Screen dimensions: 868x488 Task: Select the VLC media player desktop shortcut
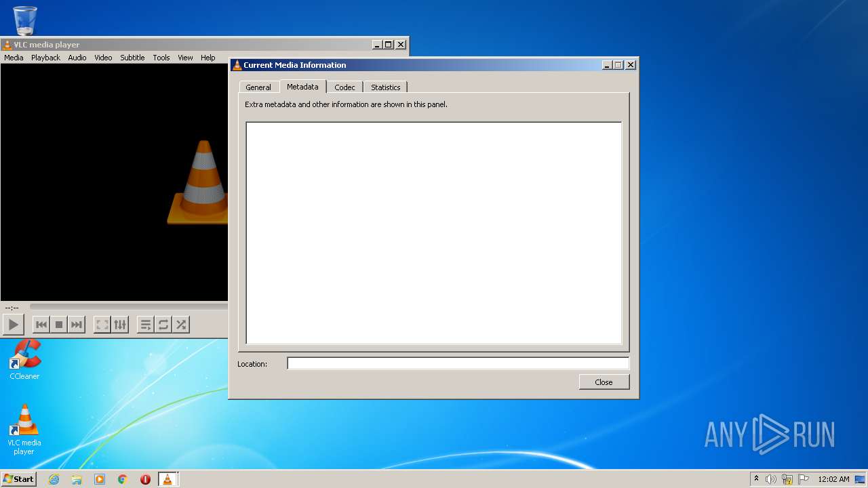(x=24, y=430)
